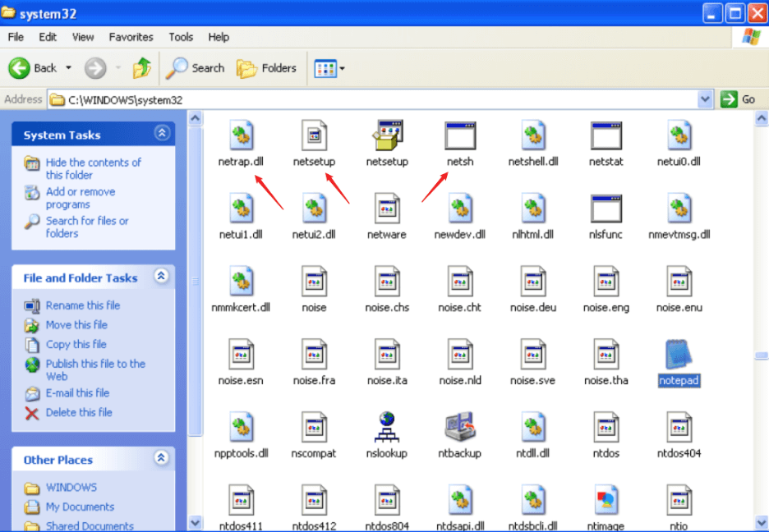This screenshot has width=769, height=532.
Task: Open My Documents in Other Places
Action: (x=80, y=507)
